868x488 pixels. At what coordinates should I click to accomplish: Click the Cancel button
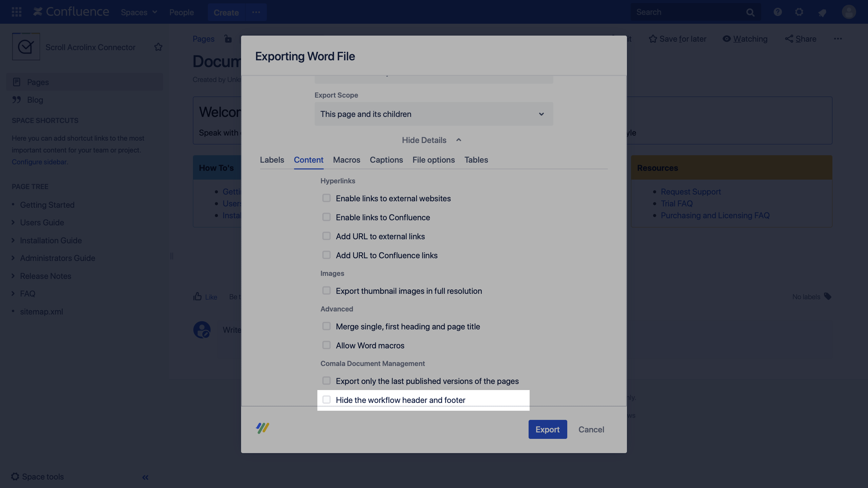coord(591,429)
